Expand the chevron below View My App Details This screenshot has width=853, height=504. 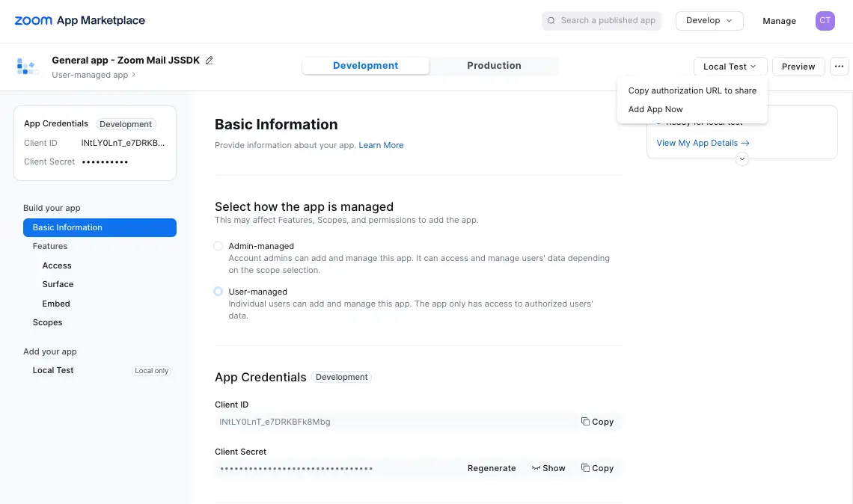742,159
